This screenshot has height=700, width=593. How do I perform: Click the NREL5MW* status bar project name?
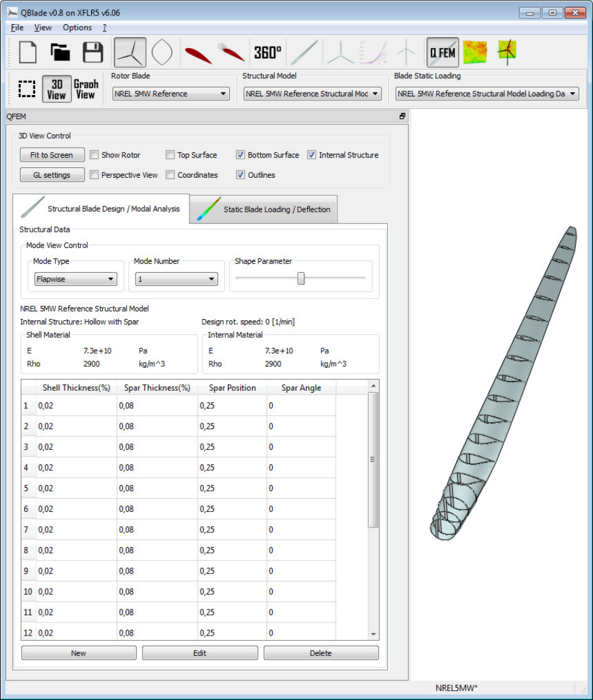pyautogui.click(x=456, y=688)
